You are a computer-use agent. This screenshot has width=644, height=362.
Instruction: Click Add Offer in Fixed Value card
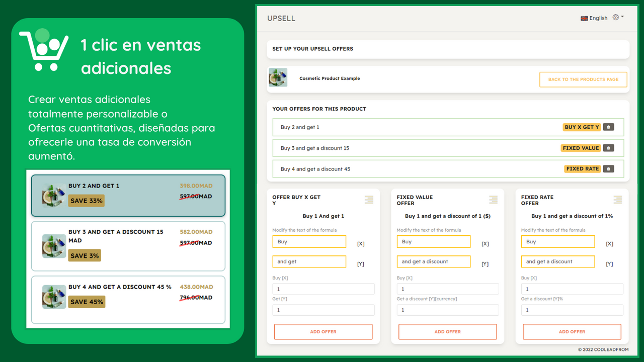point(447,332)
